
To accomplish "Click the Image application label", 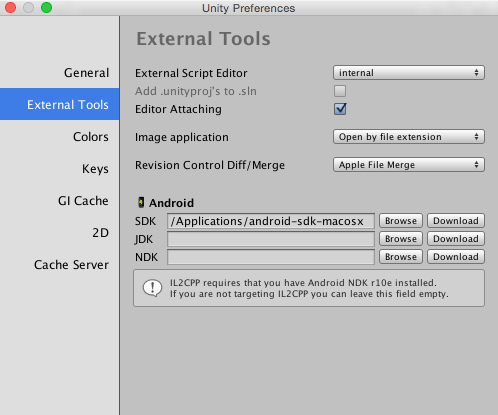I will (182, 137).
